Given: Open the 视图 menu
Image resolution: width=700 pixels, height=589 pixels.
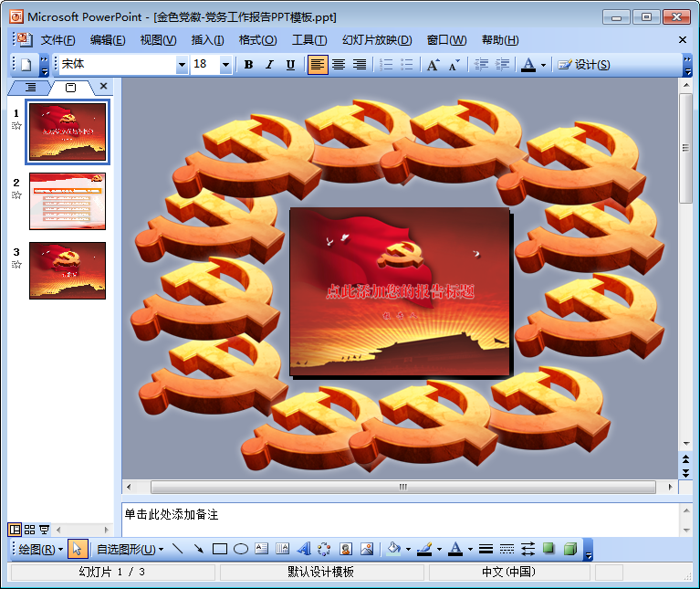Looking at the screenshot, I should pyautogui.click(x=158, y=40).
